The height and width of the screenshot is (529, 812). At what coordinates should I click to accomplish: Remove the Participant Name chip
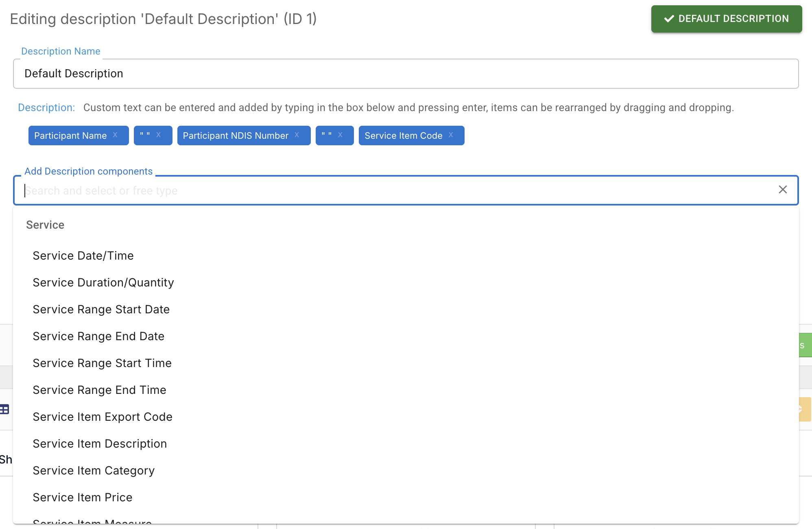pyautogui.click(x=115, y=135)
